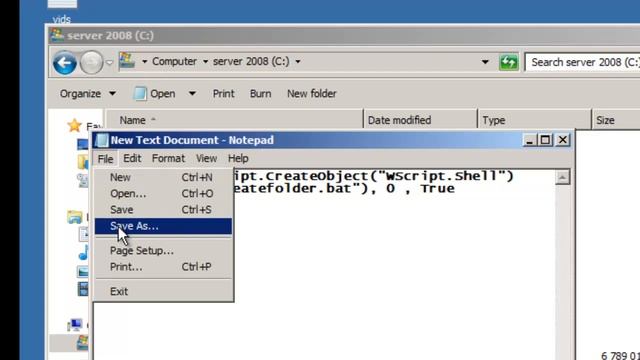
Task: Minimize the Notepad window
Action: [x=530, y=140]
